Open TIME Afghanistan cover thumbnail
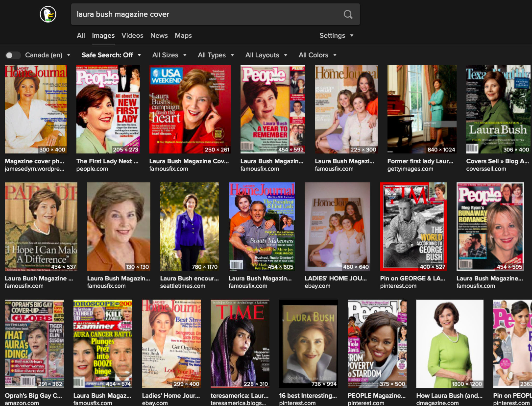The image size is (532, 406). point(240,344)
